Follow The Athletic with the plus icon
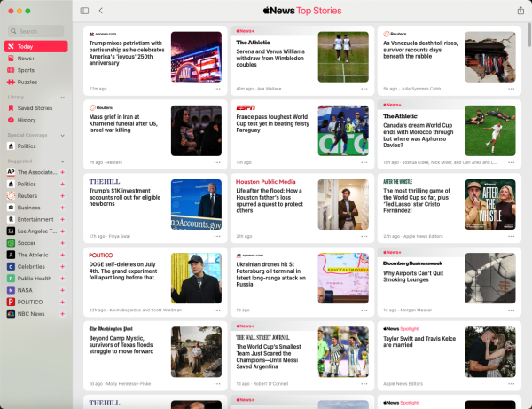 [x=62, y=255]
